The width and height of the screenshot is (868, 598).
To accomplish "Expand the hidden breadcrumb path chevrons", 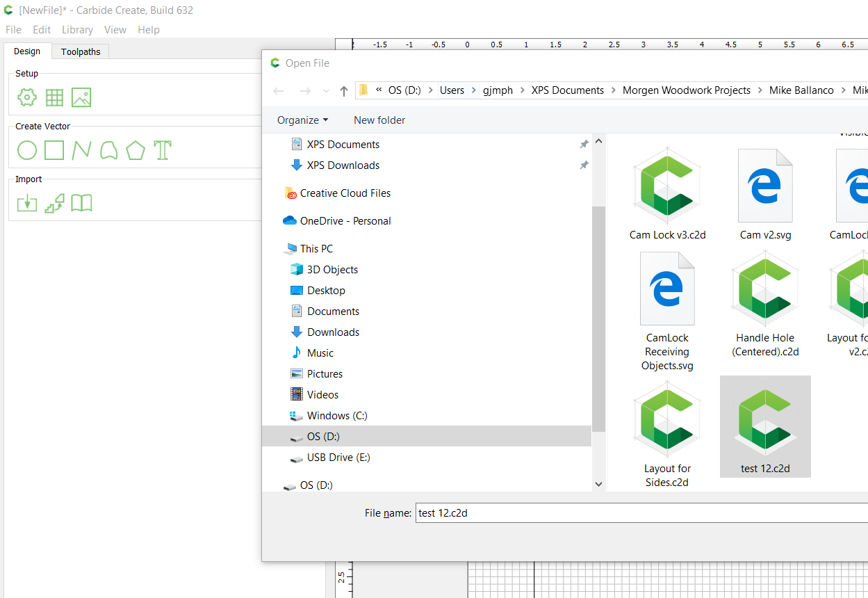I will click(x=379, y=90).
